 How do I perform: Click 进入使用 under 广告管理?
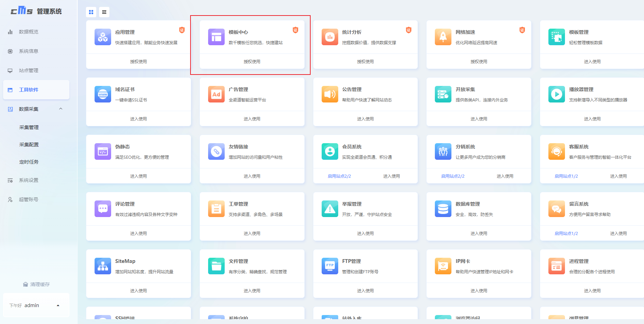(x=252, y=119)
